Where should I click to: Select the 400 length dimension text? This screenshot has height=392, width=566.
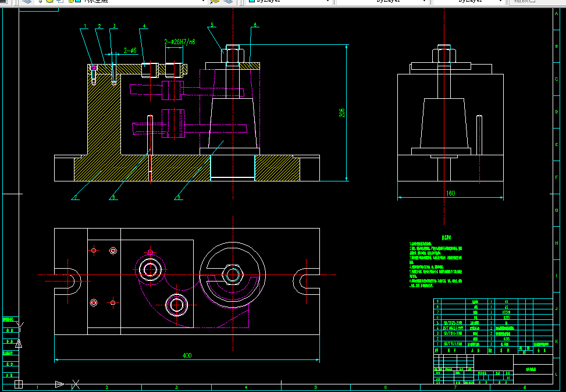(187, 355)
